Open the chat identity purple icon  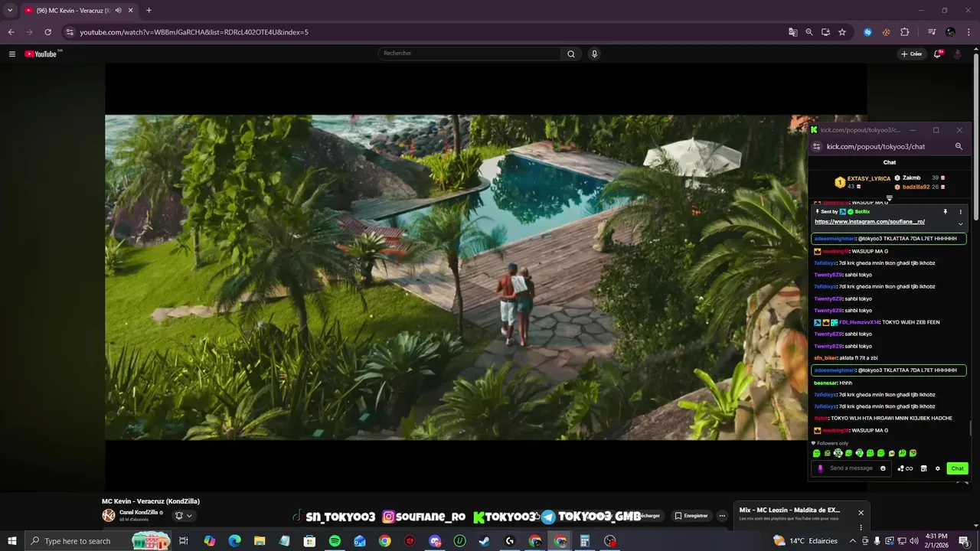pos(821,468)
